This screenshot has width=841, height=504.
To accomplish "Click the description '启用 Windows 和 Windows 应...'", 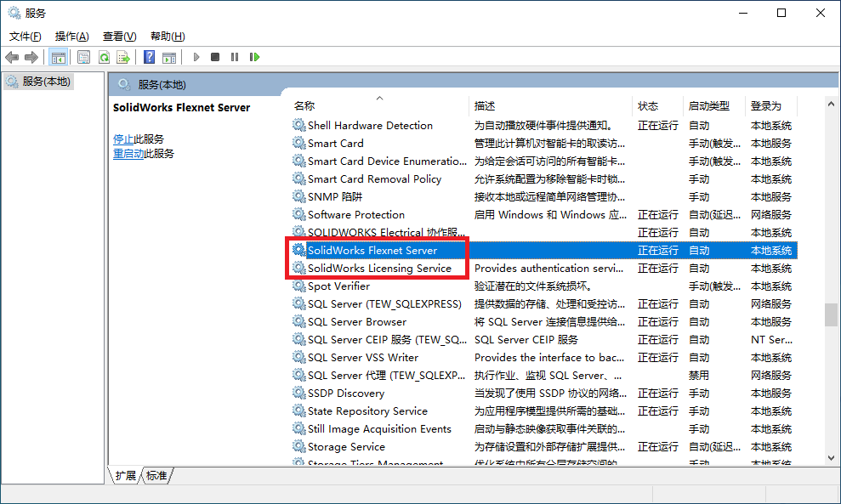I will pyautogui.click(x=550, y=214).
